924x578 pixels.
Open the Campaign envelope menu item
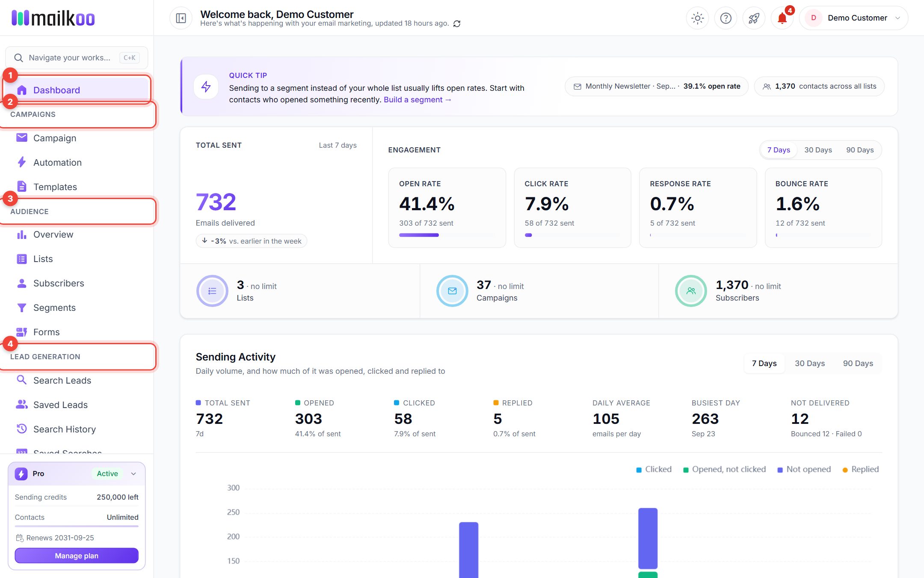pyautogui.click(x=77, y=138)
